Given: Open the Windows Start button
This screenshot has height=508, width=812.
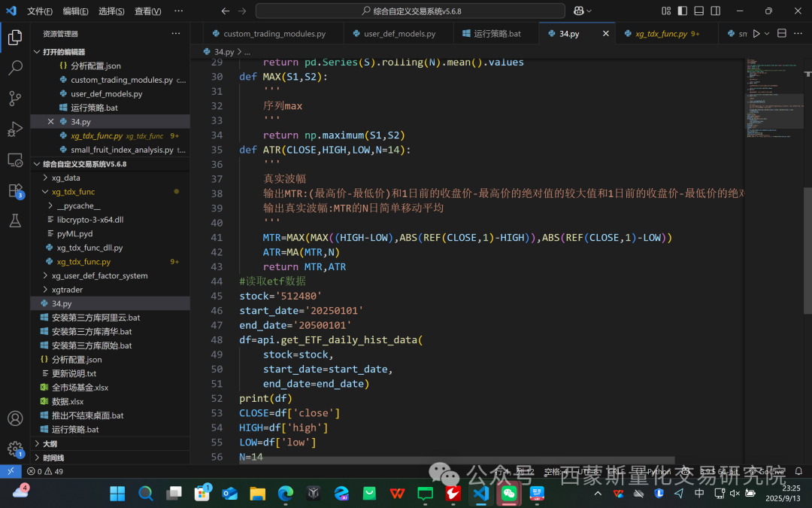Looking at the screenshot, I should tap(117, 493).
